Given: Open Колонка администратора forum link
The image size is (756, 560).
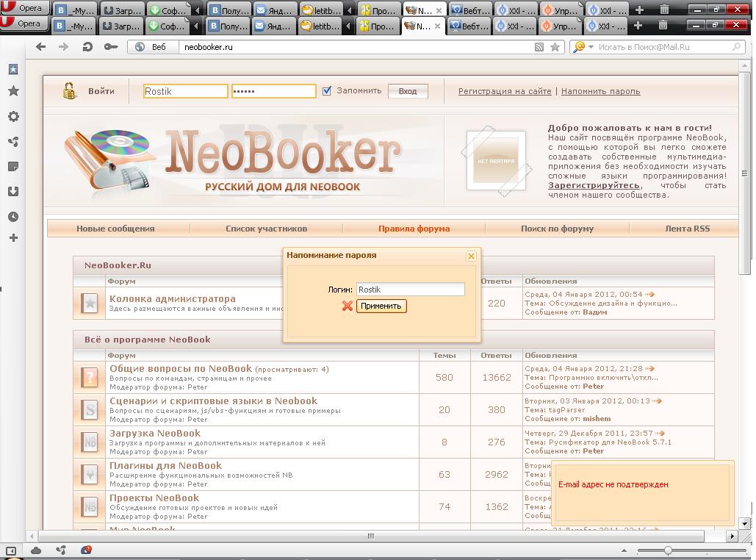Looking at the screenshot, I should click(173, 298).
